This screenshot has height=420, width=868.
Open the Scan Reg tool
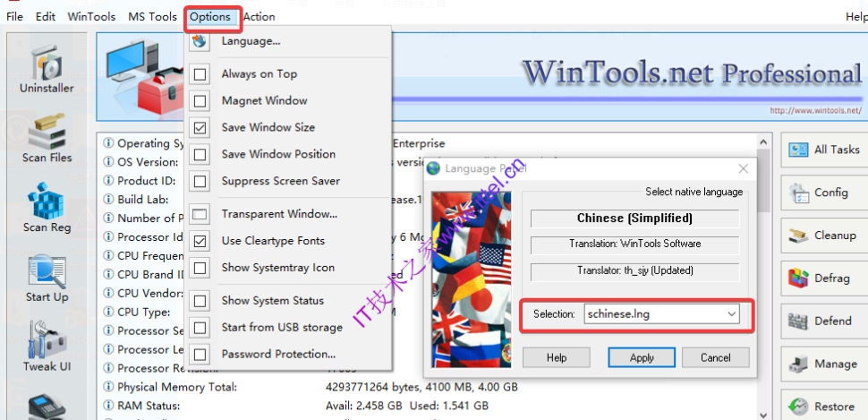pos(47,208)
